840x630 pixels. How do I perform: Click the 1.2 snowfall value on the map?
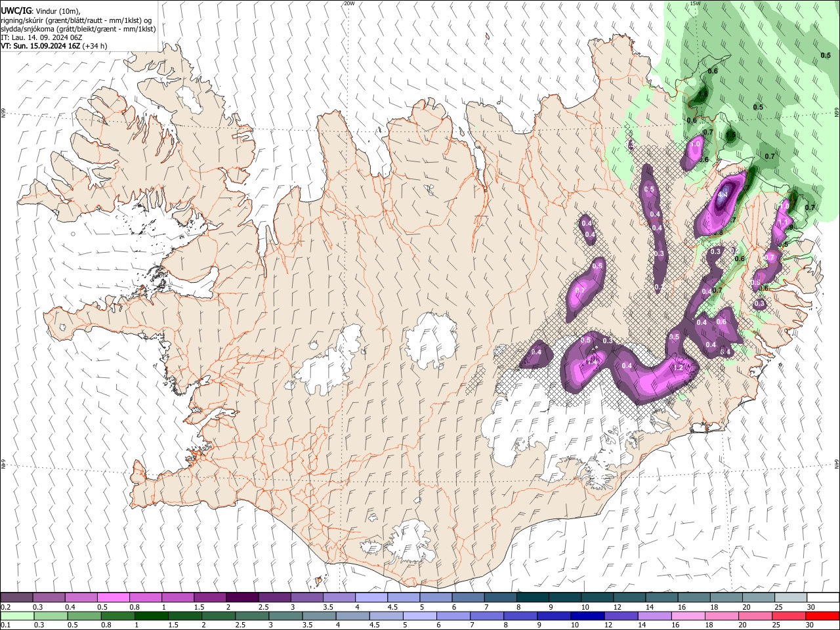pos(679,368)
